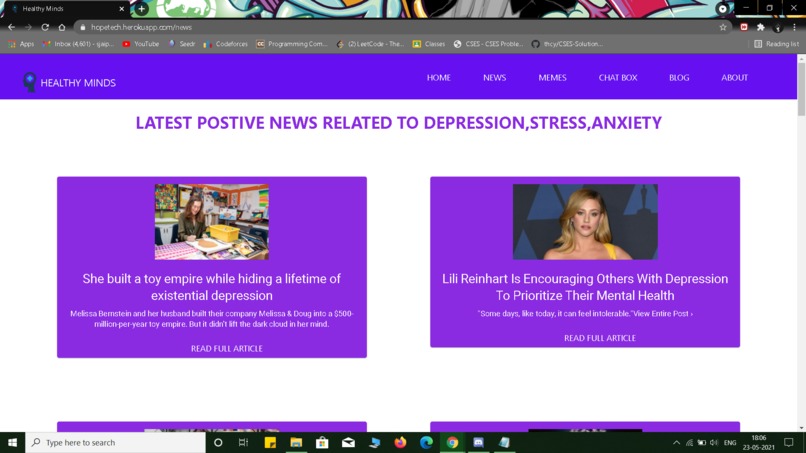Open the LeetCode bookmark

point(370,44)
